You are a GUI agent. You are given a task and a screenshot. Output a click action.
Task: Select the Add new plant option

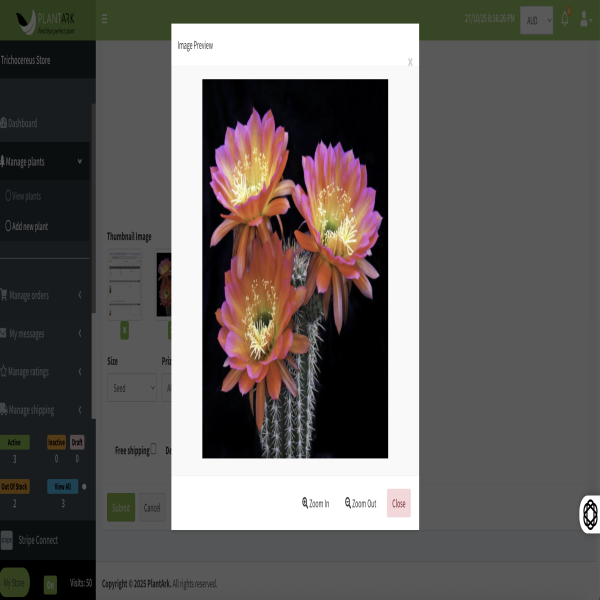pos(28,226)
